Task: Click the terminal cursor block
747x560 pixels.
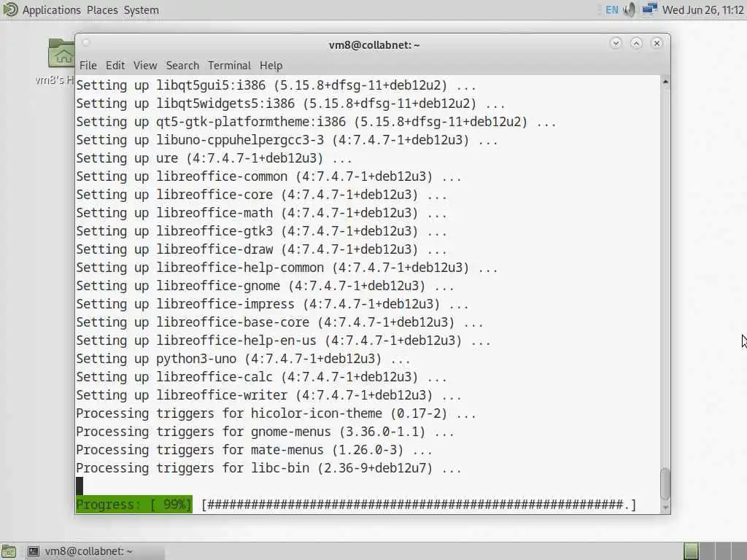Action: (x=80, y=486)
